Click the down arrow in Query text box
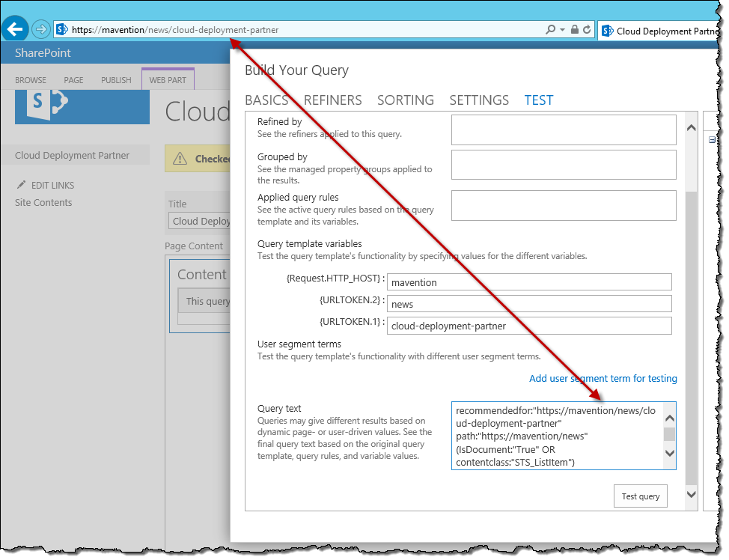This screenshot has width=729, height=560. [669, 453]
